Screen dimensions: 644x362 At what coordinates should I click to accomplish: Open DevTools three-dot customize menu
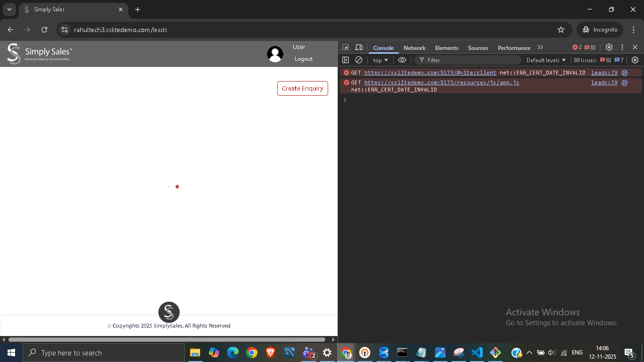tap(622, 48)
